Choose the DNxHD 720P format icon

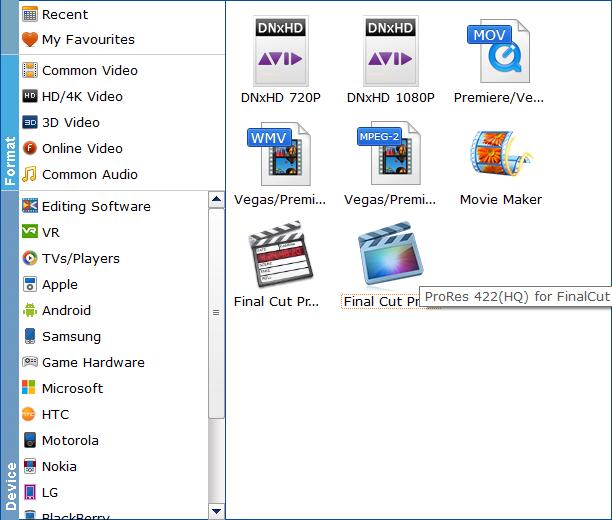[x=281, y=51]
